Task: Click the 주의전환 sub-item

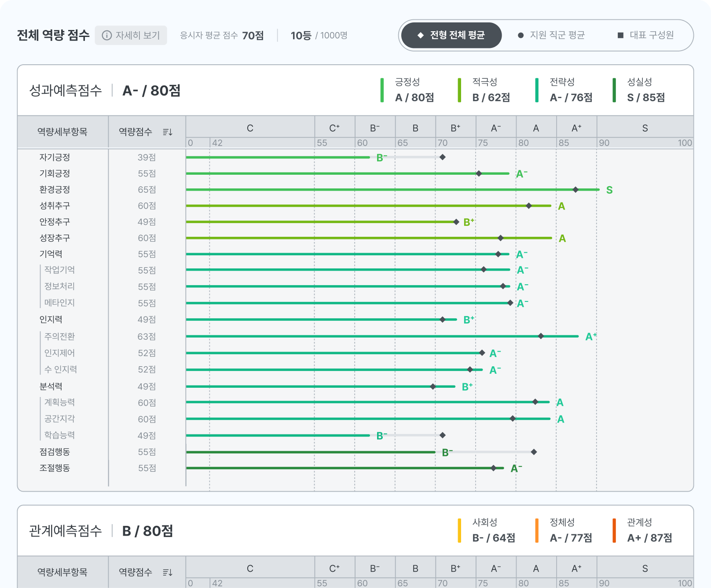Action: pyautogui.click(x=59, y=336)
